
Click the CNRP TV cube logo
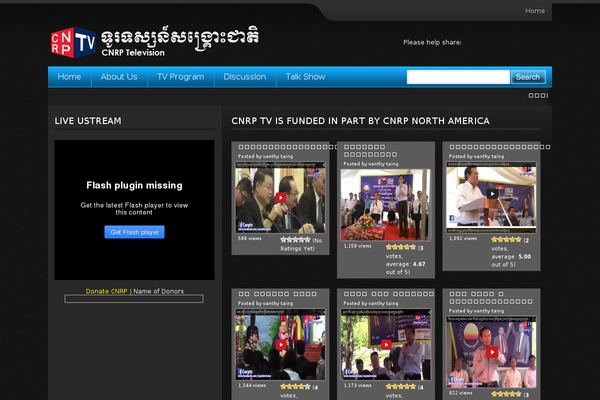[x=73, y=42]
